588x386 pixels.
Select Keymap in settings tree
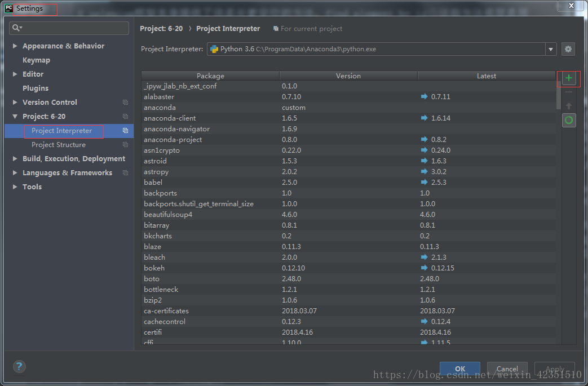(36, 60)
